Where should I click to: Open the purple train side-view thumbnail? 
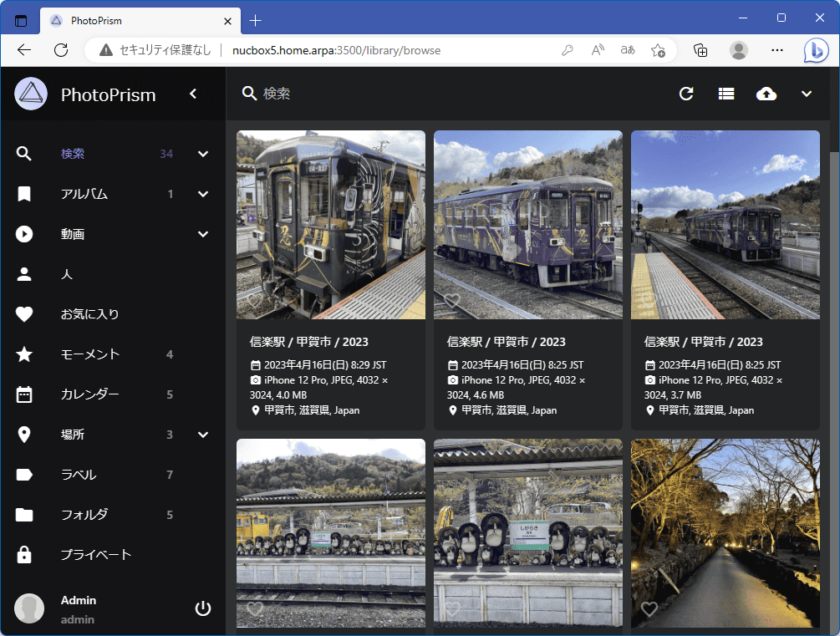pyautogui.click(x=528, y=225)
